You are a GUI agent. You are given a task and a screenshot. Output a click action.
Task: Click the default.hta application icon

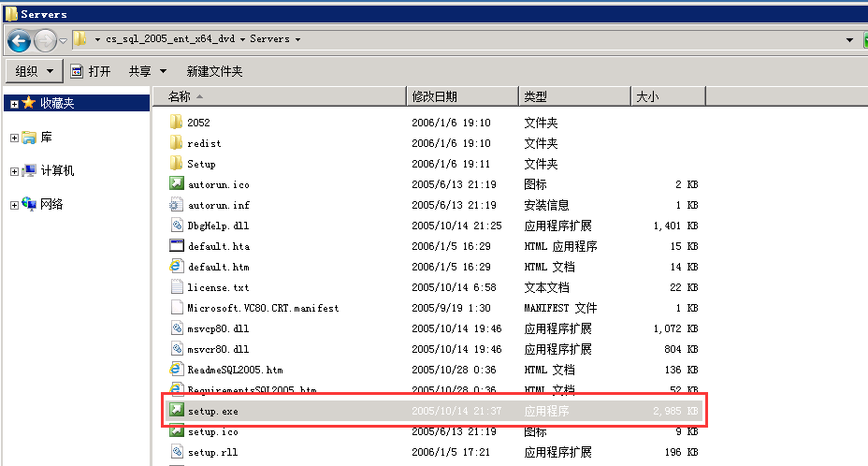click(x=176, y=246)
